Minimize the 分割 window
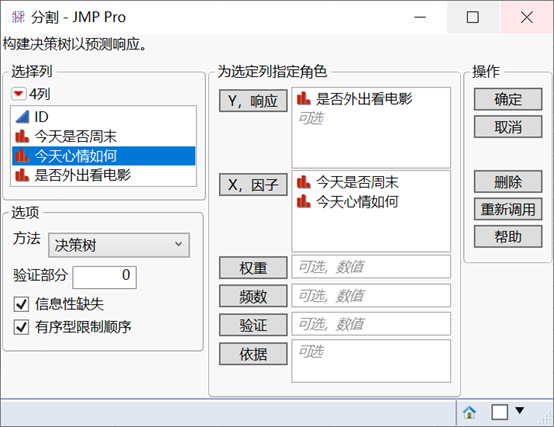The height and width of the screenshot is (427, 554). coord(420,17)
